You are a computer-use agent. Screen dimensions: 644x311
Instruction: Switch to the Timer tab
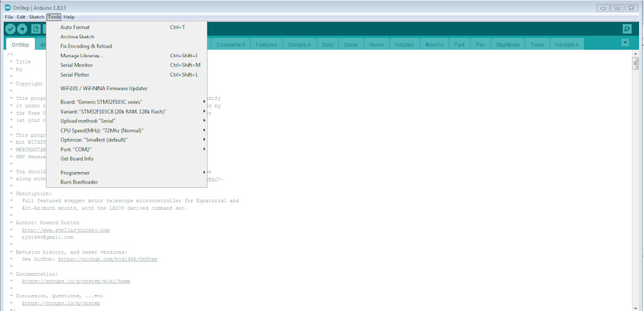click(x=537, y=45)
